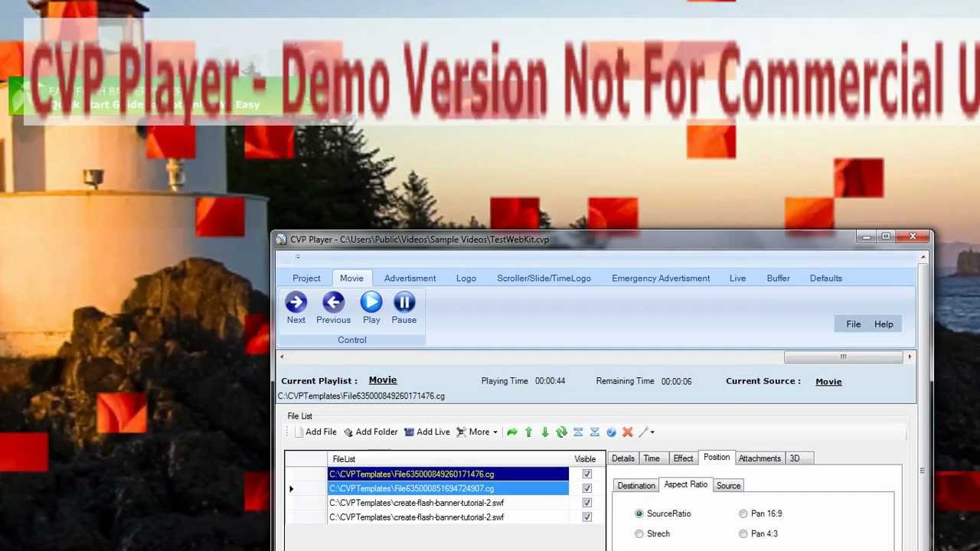Screen dimensions: 980x551
Task: Select the Pan 16:9 radio button
Action: tap(743, 514)
